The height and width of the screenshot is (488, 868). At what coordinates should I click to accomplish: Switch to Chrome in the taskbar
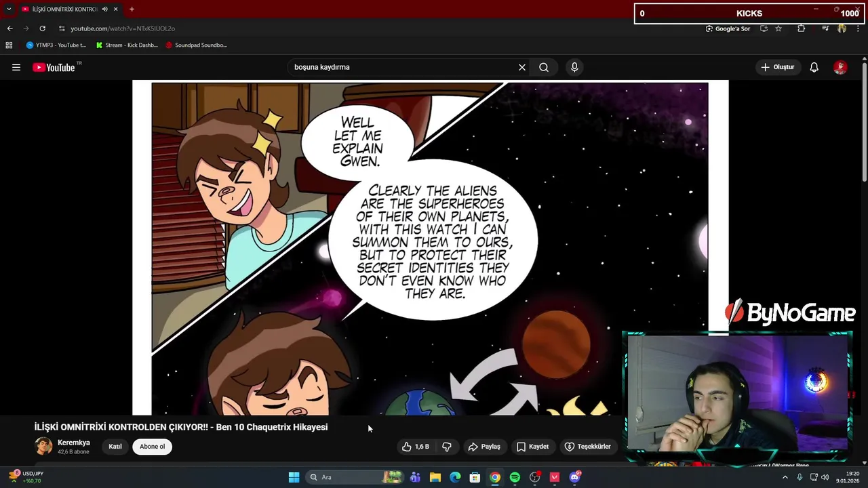tap(495, 477)
